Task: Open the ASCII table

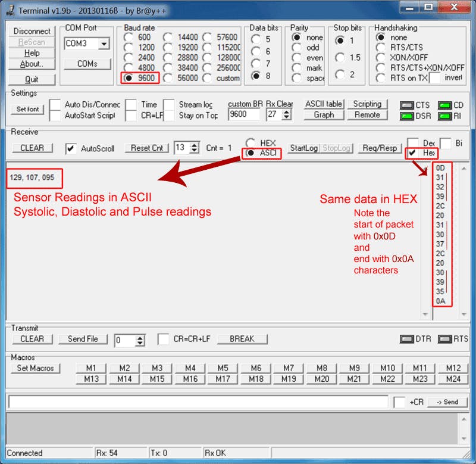Action: pos(324,104)
